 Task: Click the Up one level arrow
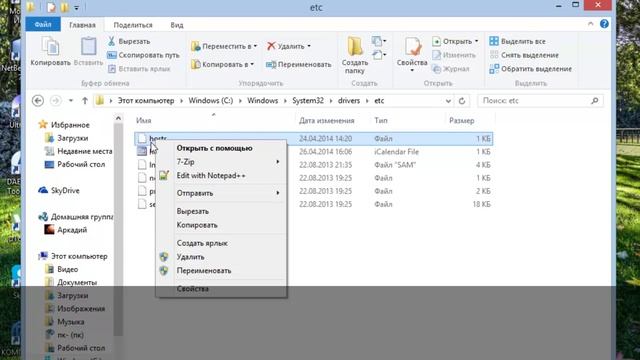pyautogui.click(x=84, y=100)
